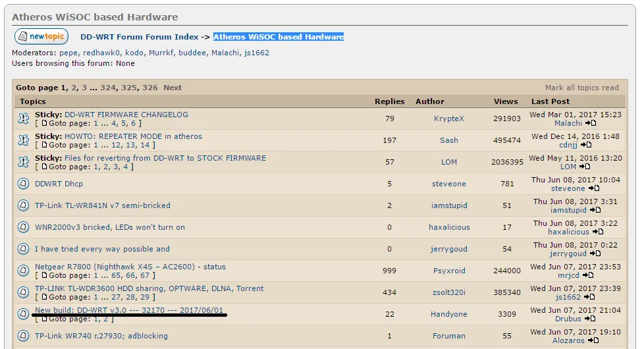Viewport: 644px width, 349px height.
Task: Go to forum page 2
Action: [x=74, y=88]
